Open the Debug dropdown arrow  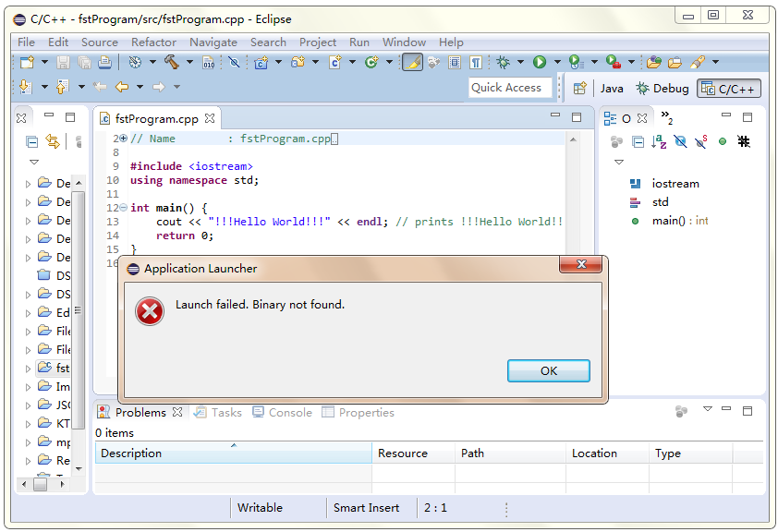pyautogui.click(x=520, y=62)
